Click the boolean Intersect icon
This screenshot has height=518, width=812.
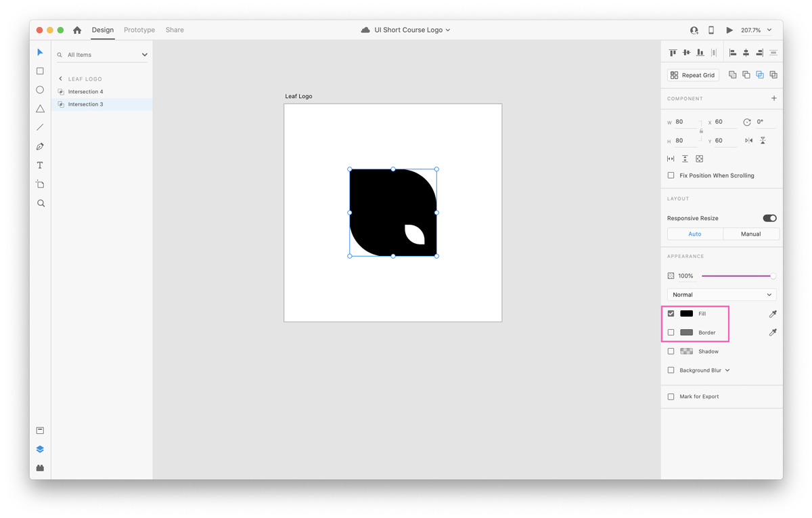[x=760, y=75]
